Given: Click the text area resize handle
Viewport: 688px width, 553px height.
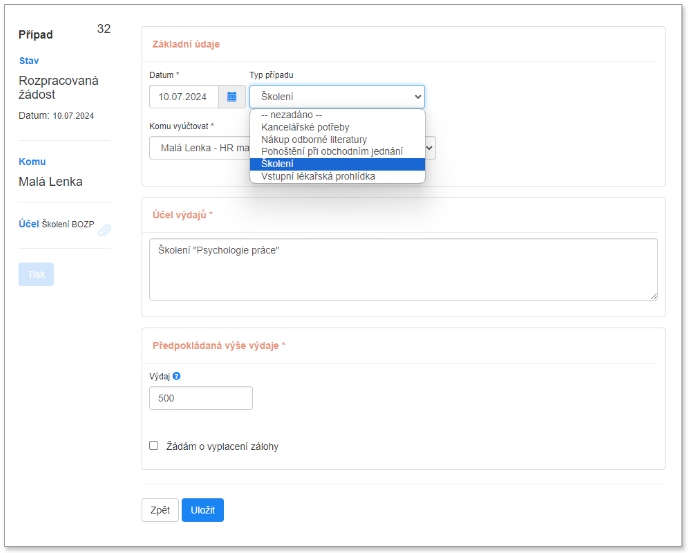Looking at the screenshot, I should click(653, 296).
